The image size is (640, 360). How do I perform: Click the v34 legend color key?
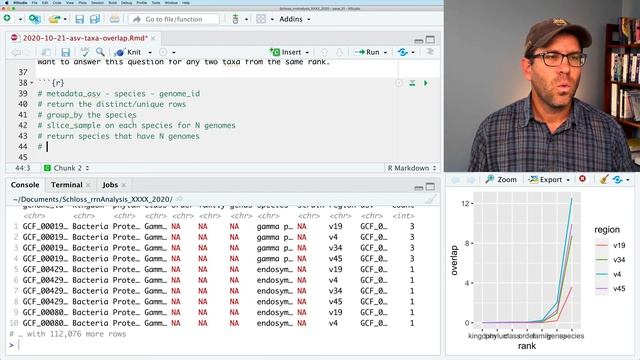[602, 260]
